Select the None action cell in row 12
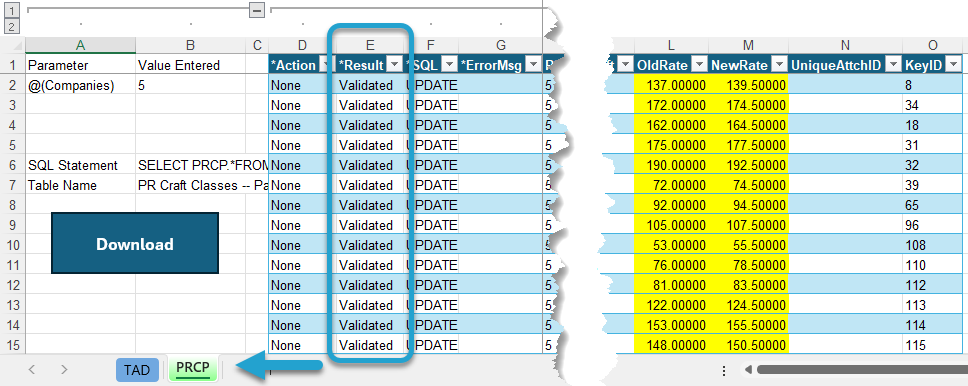 point(302,285)
